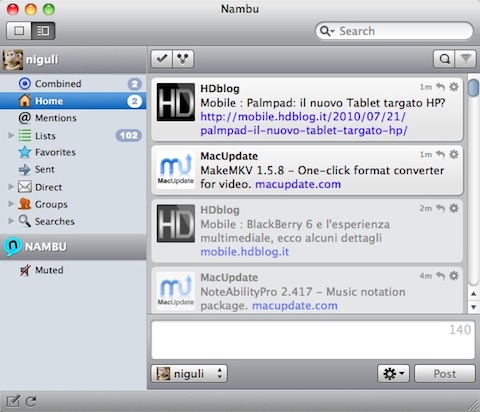The image size is (480, 412).
Task: Click the refresh icon in status bar
Action: 31,401
